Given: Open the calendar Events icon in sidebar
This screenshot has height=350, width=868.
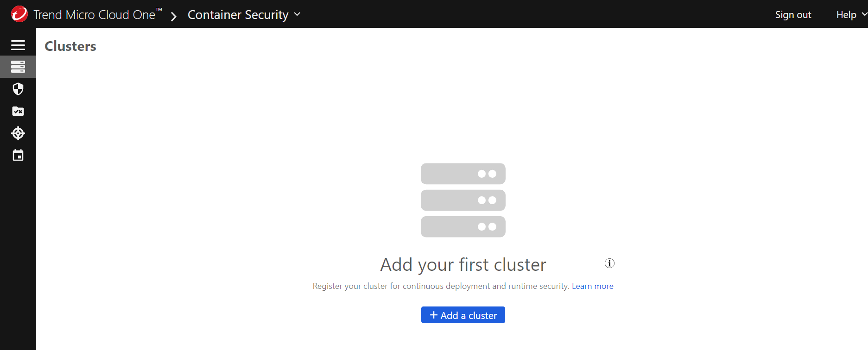Looking at the screenshot, I should [18, 156].
